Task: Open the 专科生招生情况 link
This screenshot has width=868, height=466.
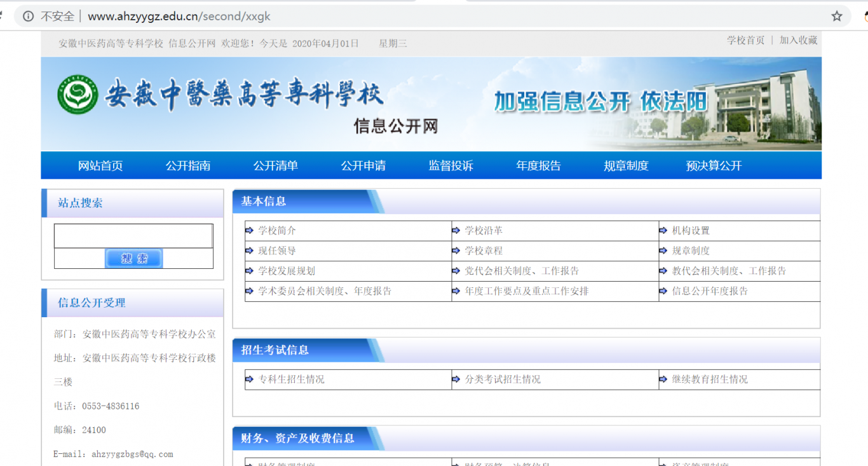Action: (291, 380)
